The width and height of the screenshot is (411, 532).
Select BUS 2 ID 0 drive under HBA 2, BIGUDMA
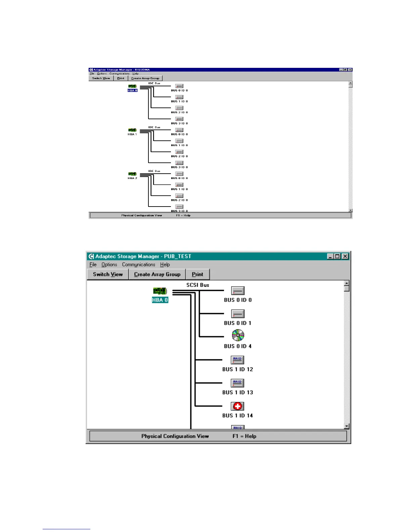click(x=179, y=196)
